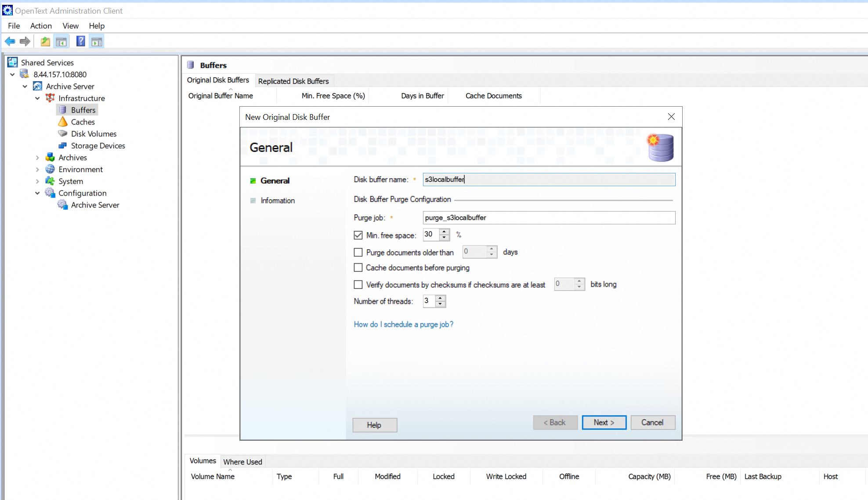Sort by the Min. Free Space (%) column
868x500 pixels.
coord(333,96)
